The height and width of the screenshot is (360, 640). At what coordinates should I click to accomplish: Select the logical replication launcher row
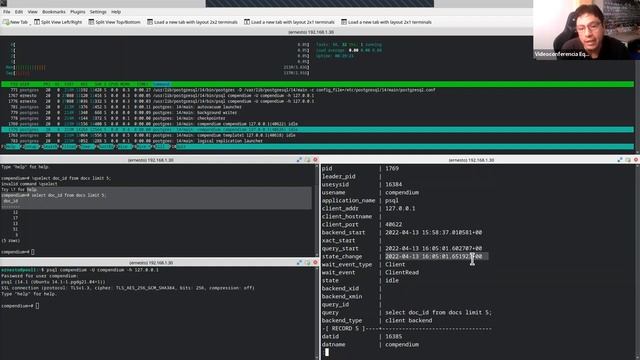click(x=318, y=141)
